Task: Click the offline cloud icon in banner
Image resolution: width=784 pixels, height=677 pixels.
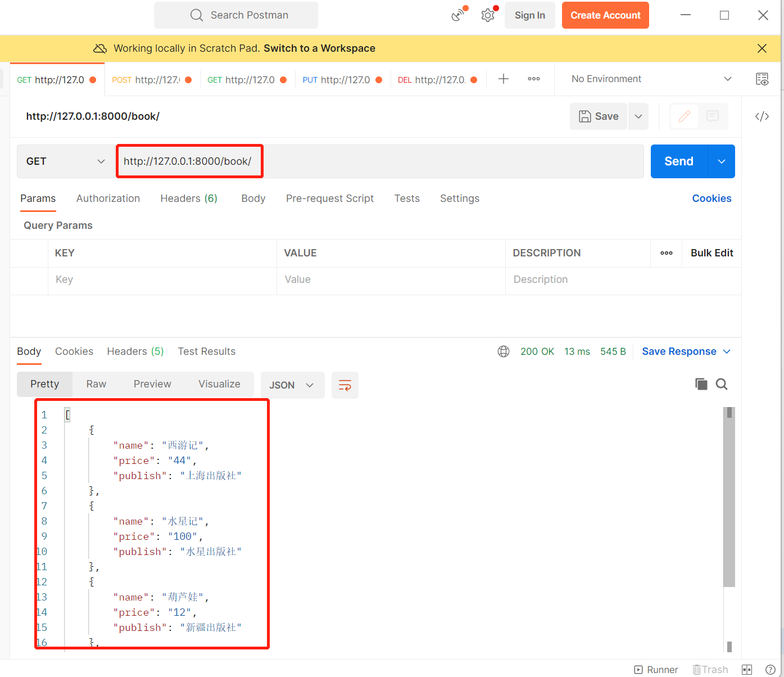Action: 100,48
